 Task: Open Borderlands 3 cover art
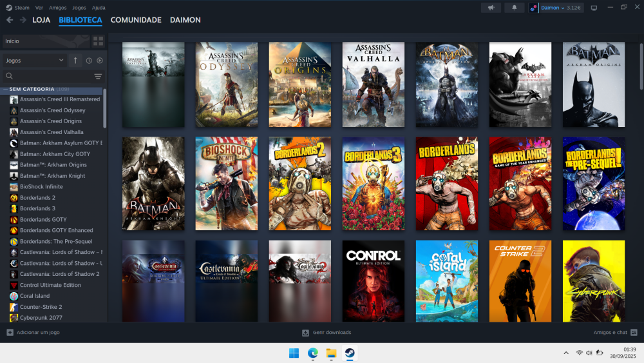(x=374, y=183)
